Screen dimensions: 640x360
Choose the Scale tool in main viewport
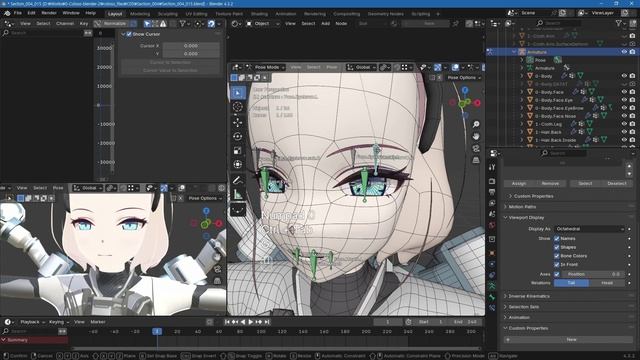(x=238, y=150)
